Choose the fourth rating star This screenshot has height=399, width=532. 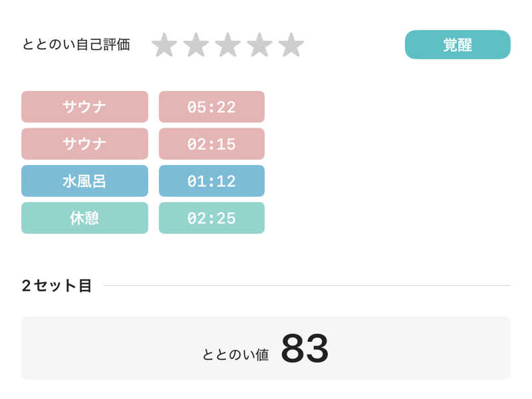[x=259, y=45]
